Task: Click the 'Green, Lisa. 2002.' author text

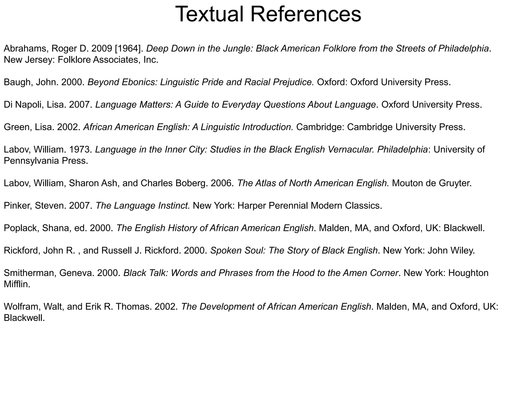Action: pos(42,127)
